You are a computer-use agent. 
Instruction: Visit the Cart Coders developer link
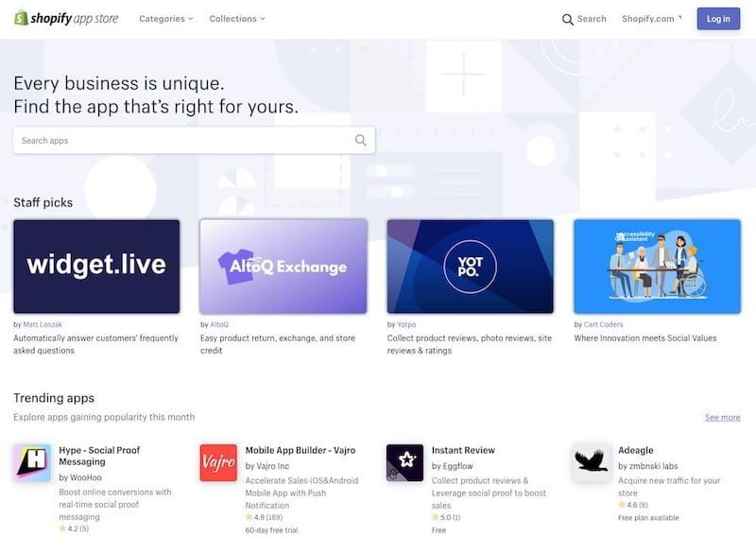click(x=603, y=324)
